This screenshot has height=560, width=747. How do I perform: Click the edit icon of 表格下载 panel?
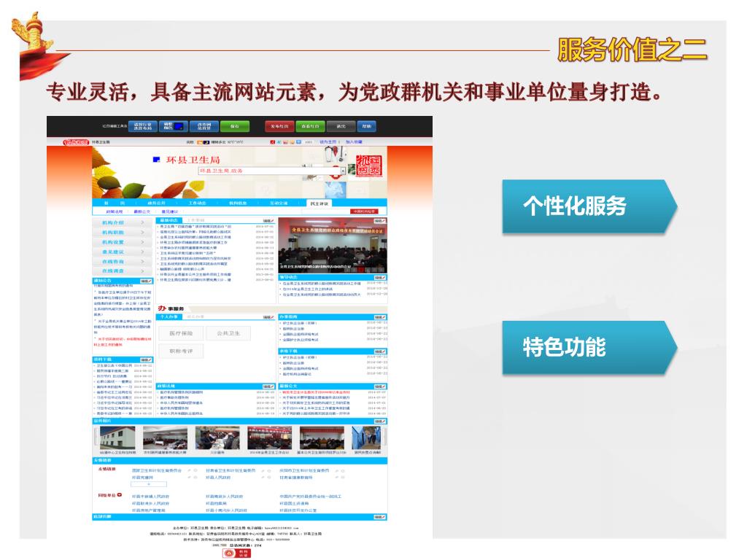tap(379, 351)
